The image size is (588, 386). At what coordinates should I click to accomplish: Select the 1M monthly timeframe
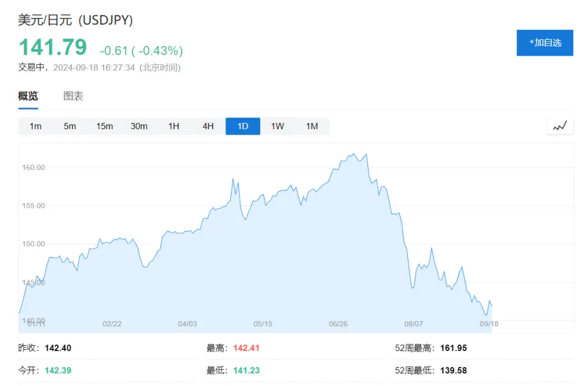click(312, 127)
